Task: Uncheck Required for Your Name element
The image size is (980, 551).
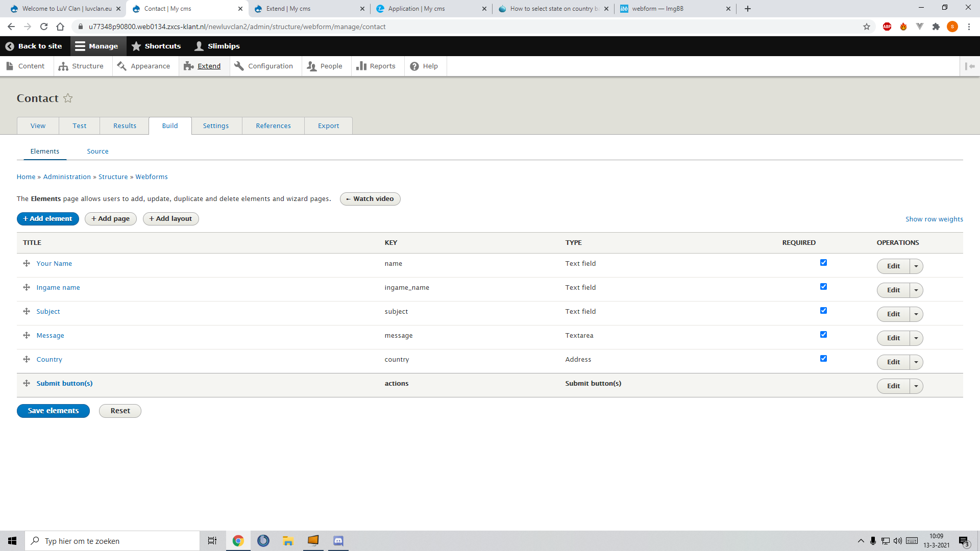Action: (823, 263)
